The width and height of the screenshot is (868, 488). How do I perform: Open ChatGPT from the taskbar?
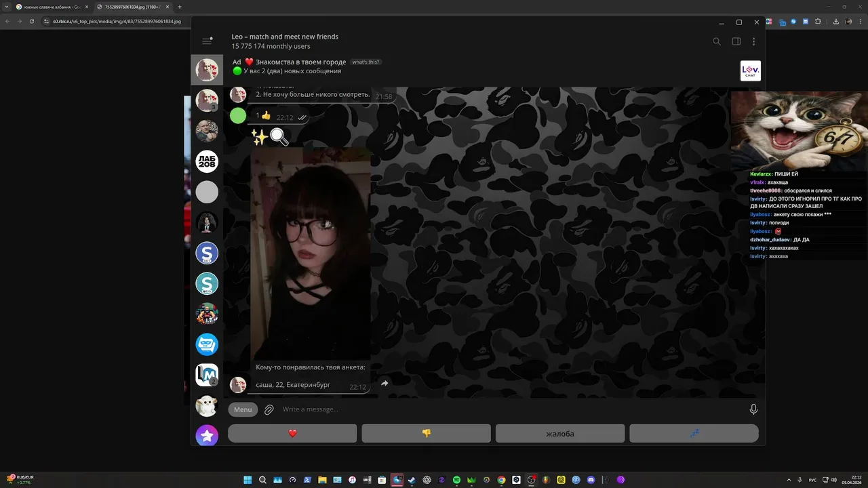pyautogui.click(x=427, y=480)
